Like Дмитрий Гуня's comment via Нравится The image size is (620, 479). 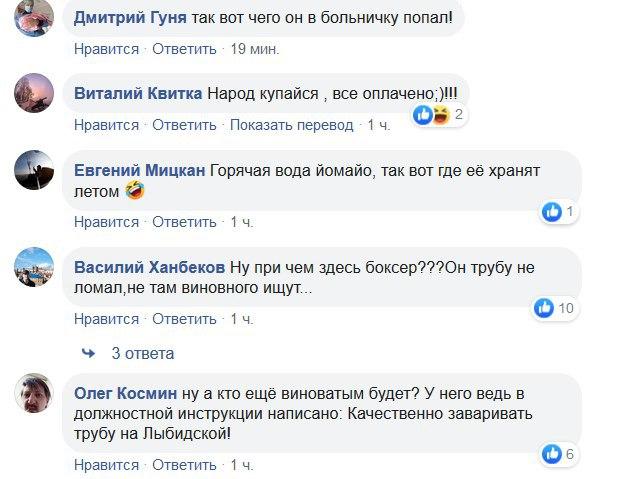point(106,48)
